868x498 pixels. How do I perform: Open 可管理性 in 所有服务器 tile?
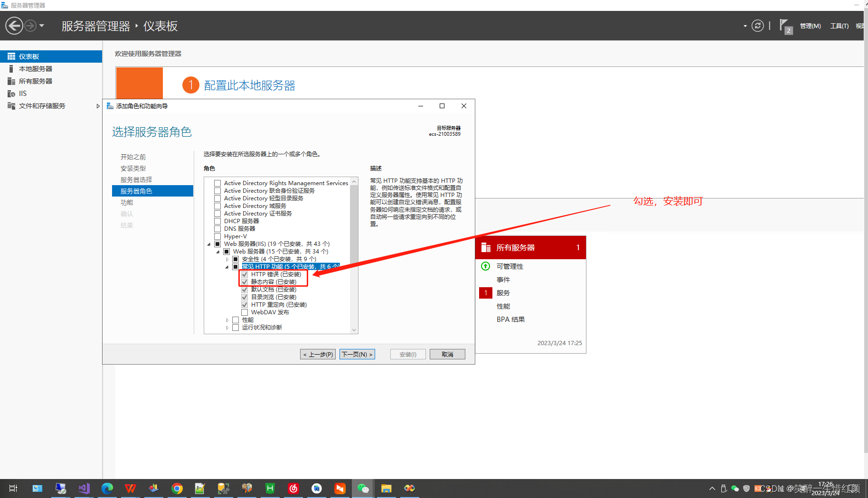pos(510,266)
